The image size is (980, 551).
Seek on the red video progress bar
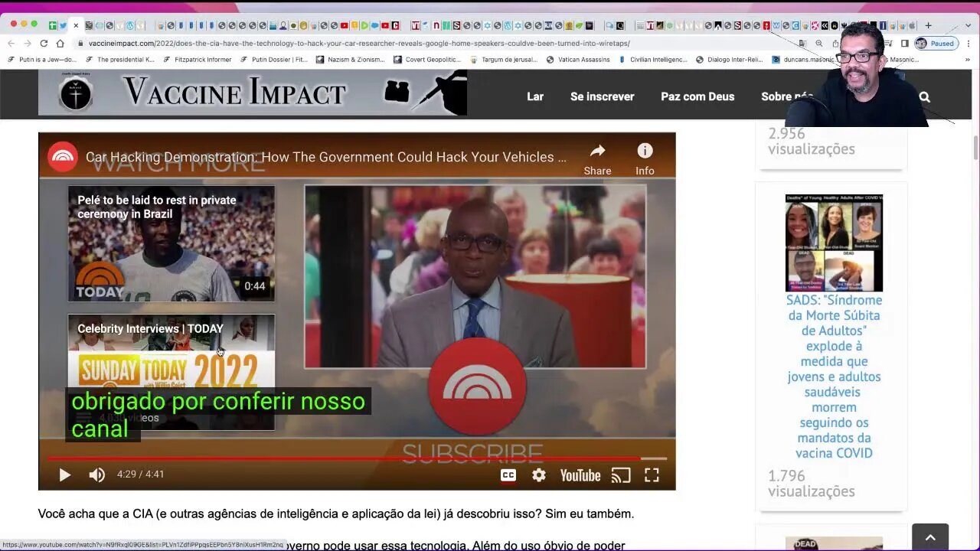pyautogui.click(x=357, y=458)
